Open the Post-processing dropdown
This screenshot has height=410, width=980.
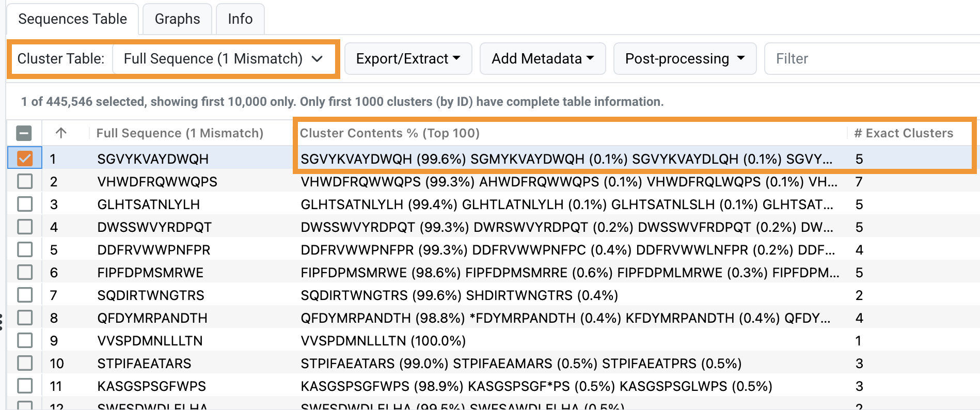pos(685,59)
